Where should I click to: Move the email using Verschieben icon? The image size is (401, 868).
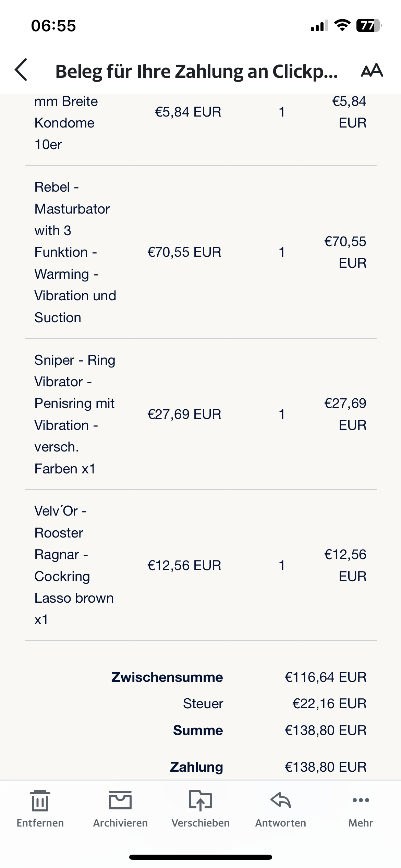200,801
